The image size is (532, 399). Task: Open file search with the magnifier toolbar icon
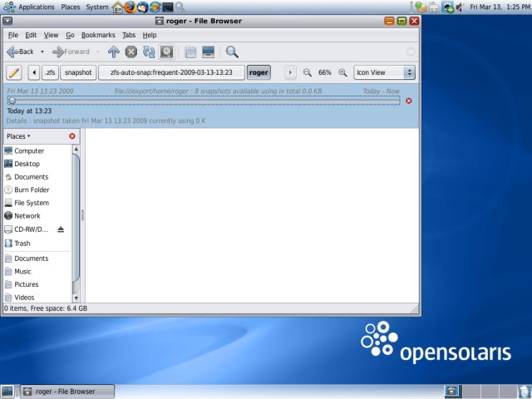click(232, 52)
